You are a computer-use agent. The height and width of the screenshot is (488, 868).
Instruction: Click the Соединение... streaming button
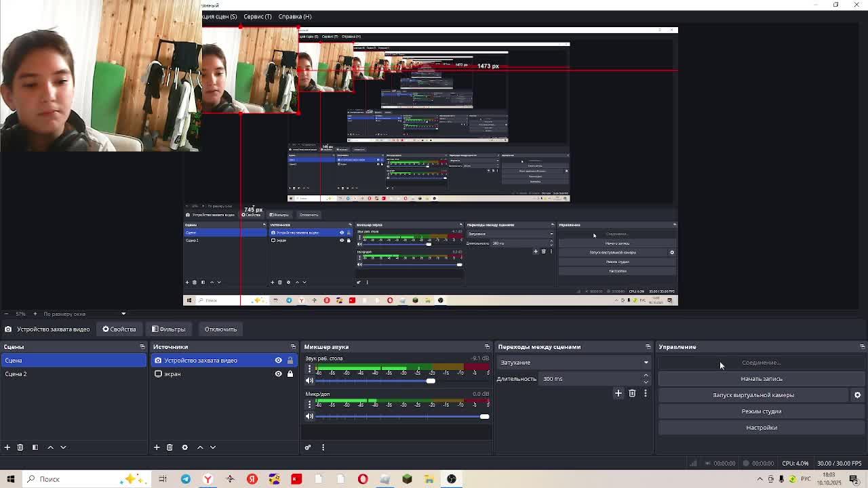761,363
